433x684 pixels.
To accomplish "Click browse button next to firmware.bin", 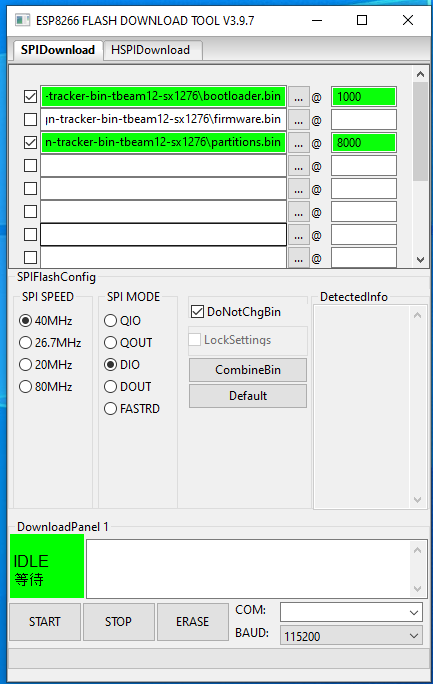I will coord(298,120).
